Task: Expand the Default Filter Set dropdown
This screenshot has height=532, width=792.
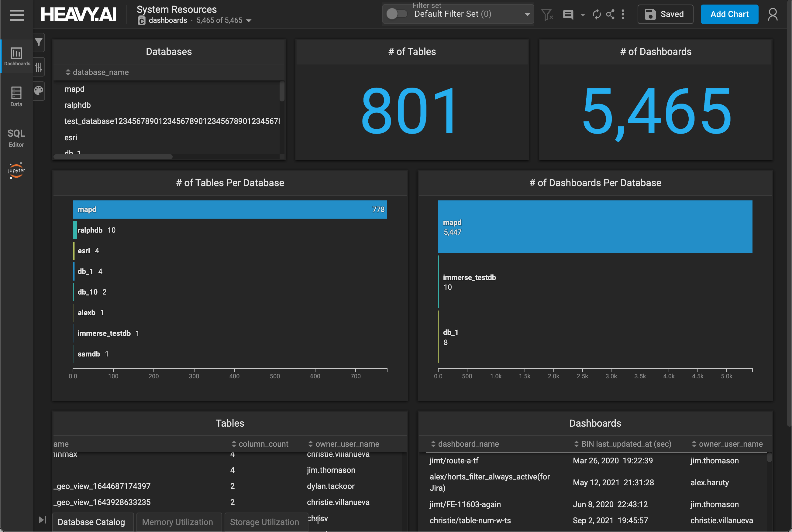Action: pos(527,14)
